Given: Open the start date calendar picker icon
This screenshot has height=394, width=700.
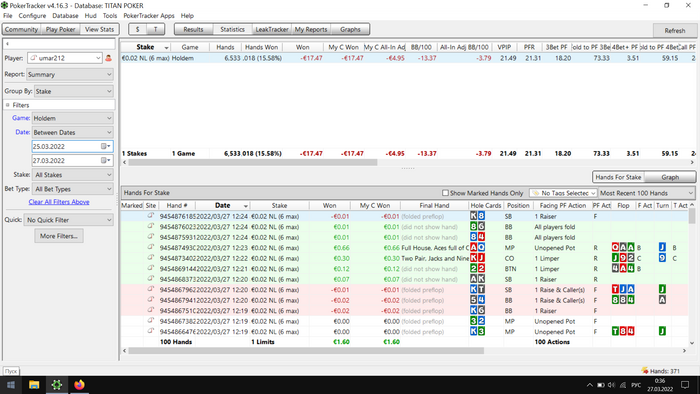Looking at the screenshot, I should tap(105, 146).
